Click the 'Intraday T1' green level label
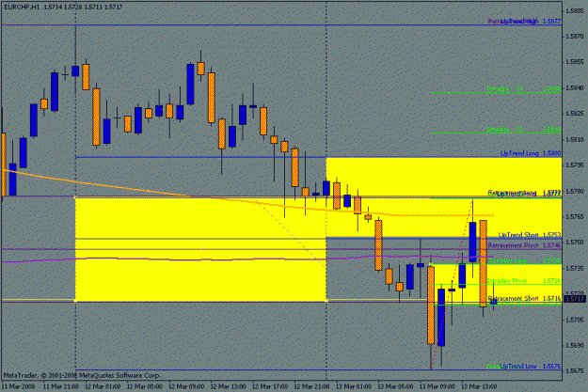Screen dimensions: 588x392 coord(524,130)
